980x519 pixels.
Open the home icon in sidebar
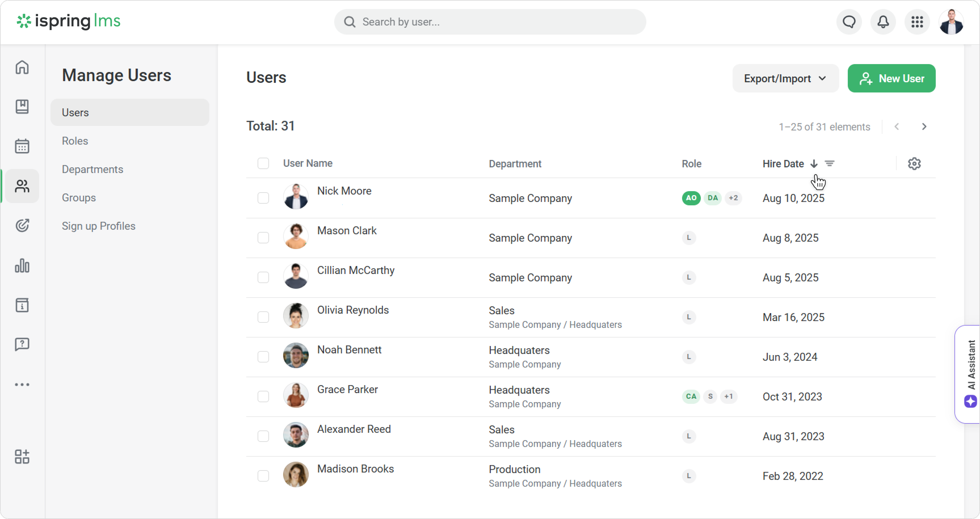(22, 67)
